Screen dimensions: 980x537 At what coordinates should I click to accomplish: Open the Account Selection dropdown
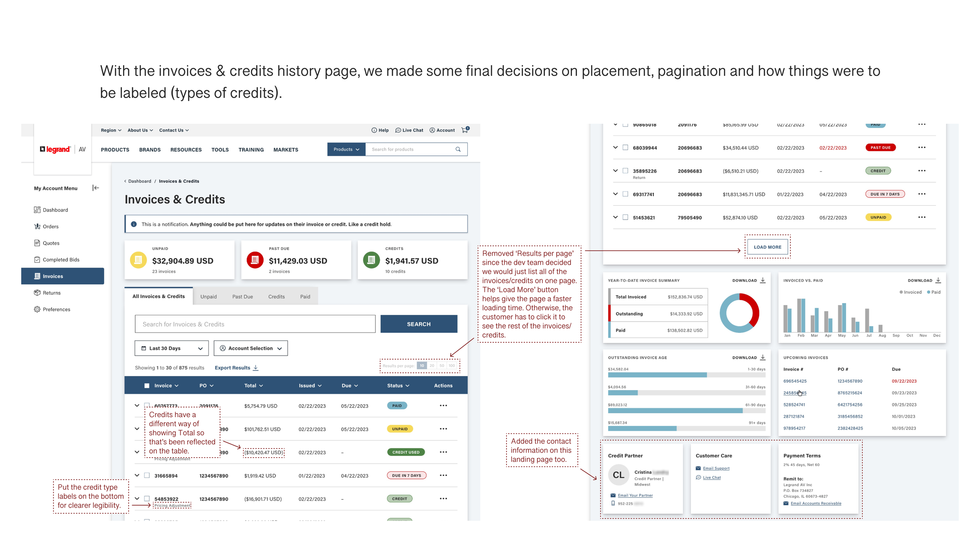[x=250, y=348]
